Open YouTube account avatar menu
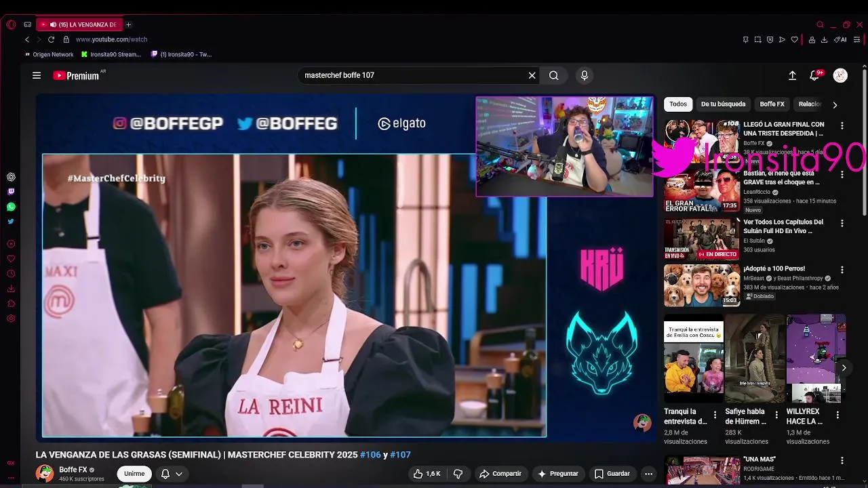 pos(840,75)
